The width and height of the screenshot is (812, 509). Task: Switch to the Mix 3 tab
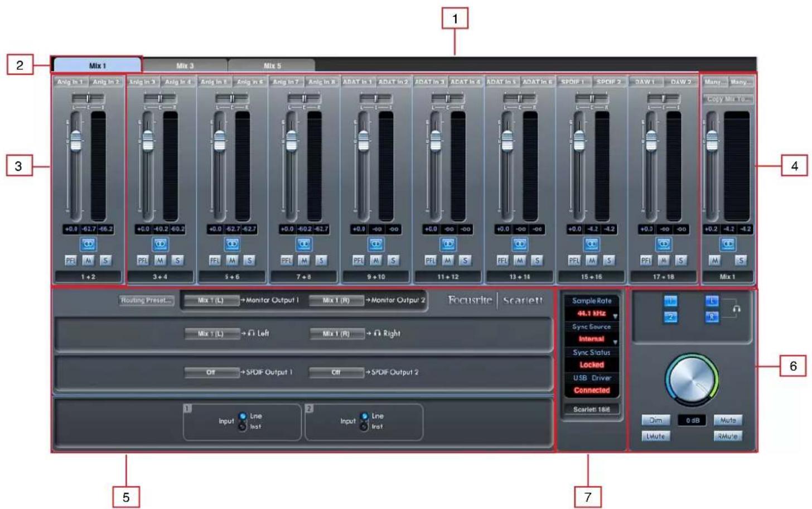coord(185,66)
